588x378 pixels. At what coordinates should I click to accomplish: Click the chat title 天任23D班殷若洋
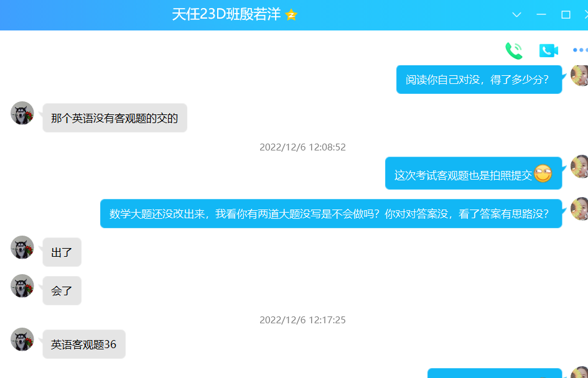point(226,15)
